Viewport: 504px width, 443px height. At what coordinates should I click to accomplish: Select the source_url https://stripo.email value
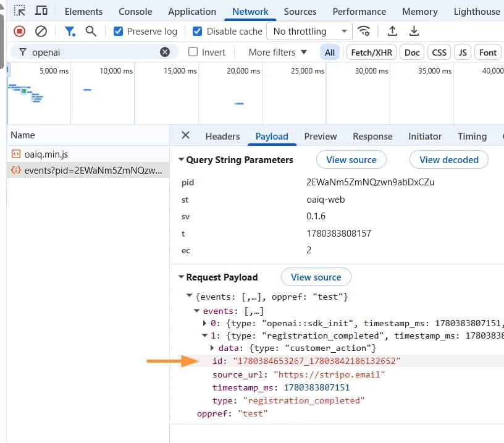coord(329,374)
